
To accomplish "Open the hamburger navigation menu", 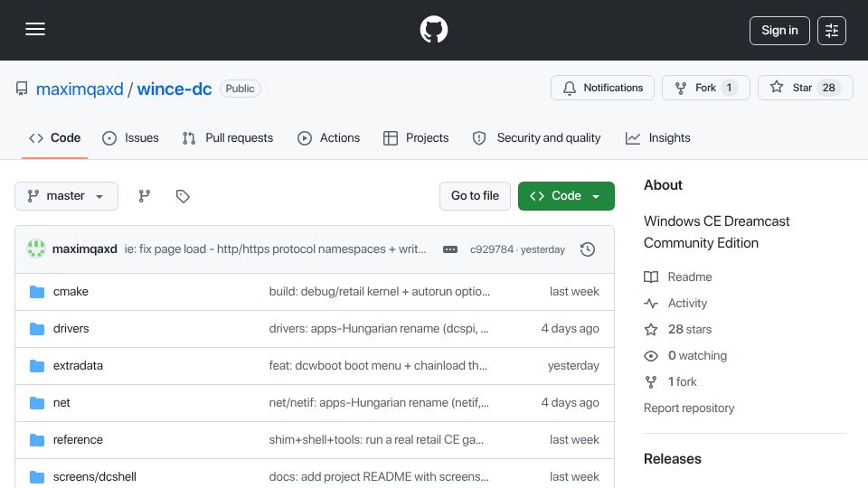I will coord(35,29).
